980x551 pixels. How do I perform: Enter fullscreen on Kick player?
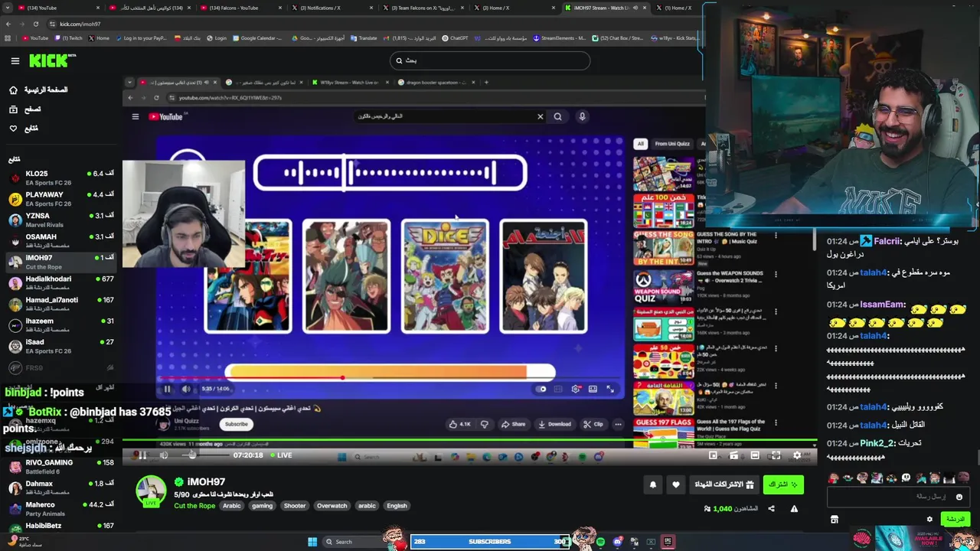click(x=775, y=455)
